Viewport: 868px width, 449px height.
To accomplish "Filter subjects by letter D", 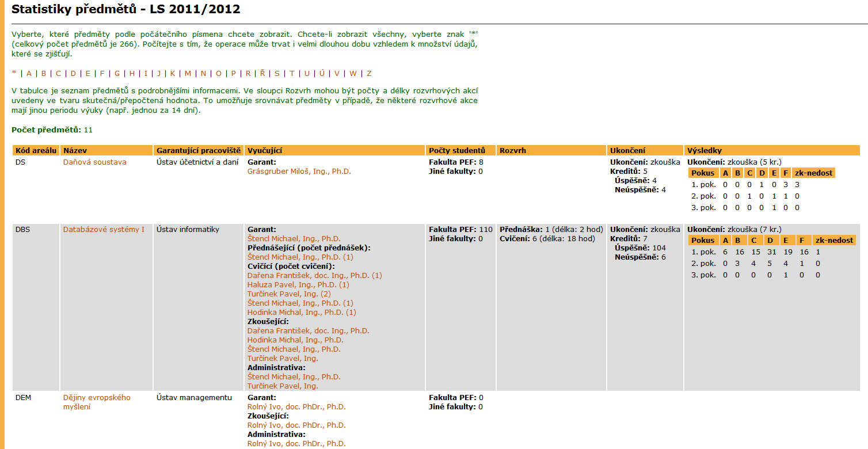I will [x=74, y=74].
